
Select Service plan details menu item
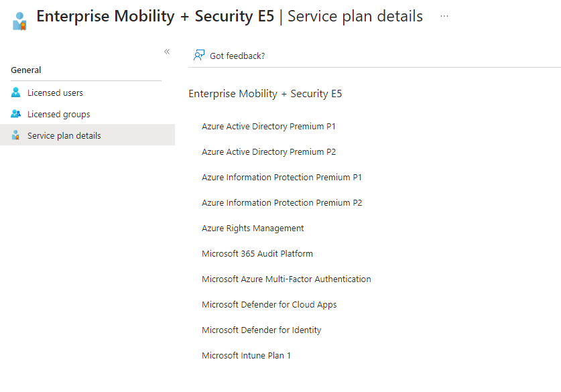pos(64,136)
